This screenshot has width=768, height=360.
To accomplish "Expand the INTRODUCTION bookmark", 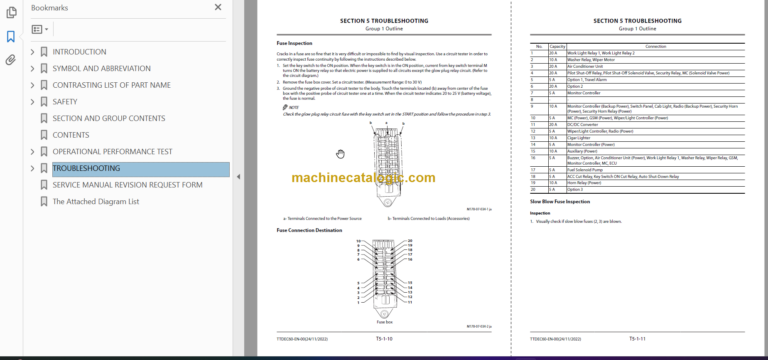I will (32, 52).
